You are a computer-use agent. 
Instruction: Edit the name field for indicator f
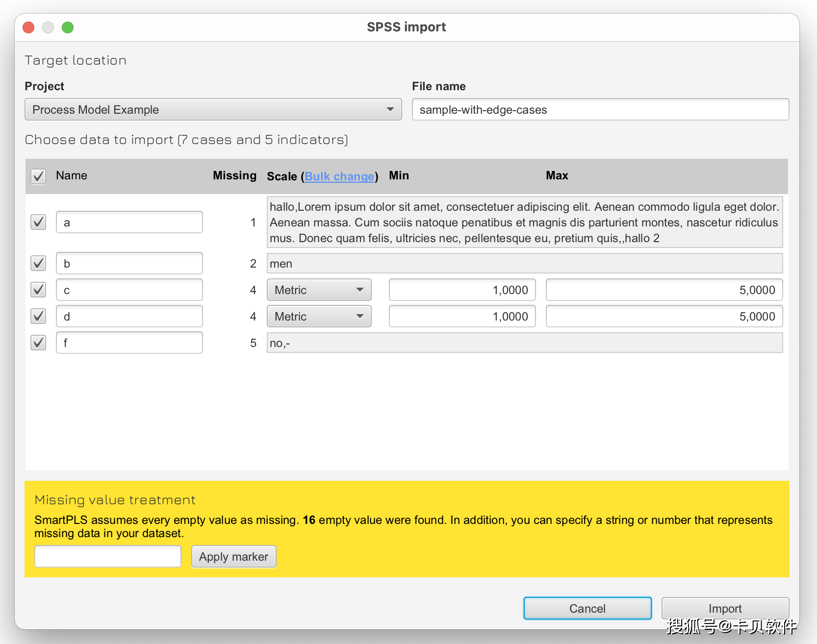click(x=129, y=343)
